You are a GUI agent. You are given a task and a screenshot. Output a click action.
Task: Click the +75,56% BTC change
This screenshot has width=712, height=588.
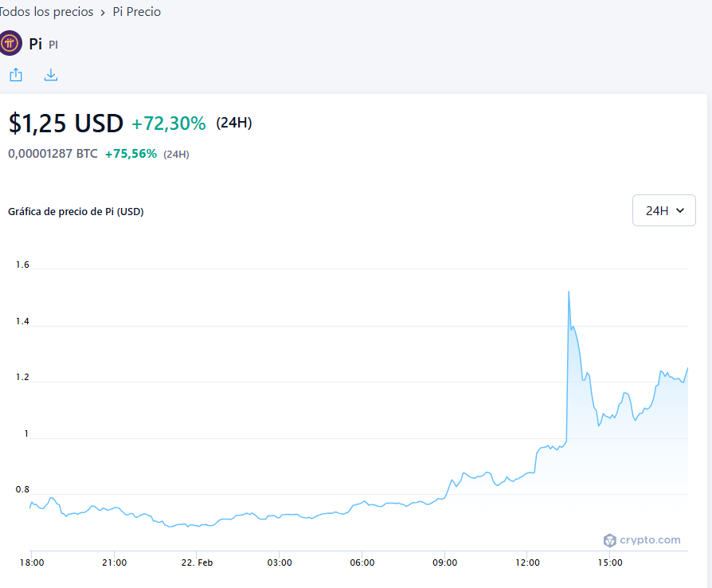pyautogui.click(x=131, y=154)
